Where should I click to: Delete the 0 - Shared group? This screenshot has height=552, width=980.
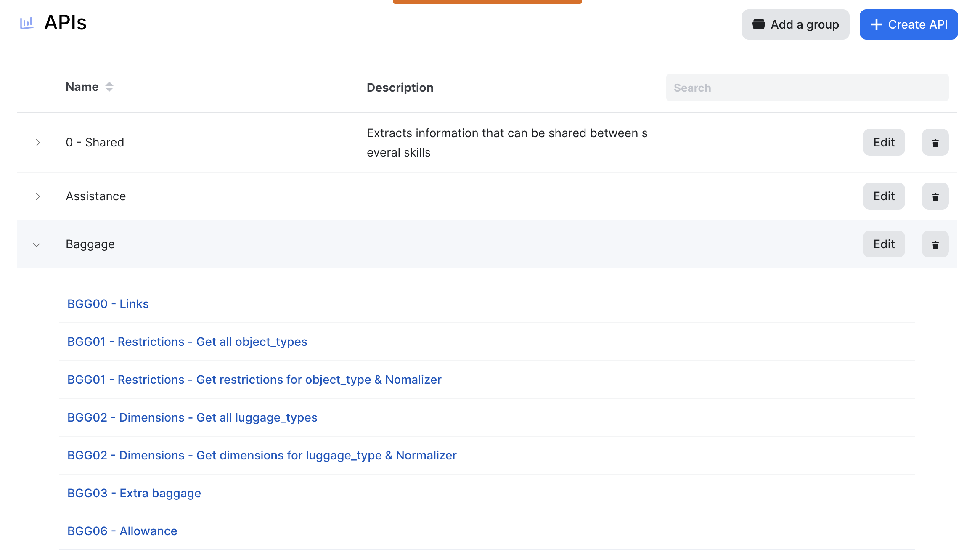tap(935, 143)
